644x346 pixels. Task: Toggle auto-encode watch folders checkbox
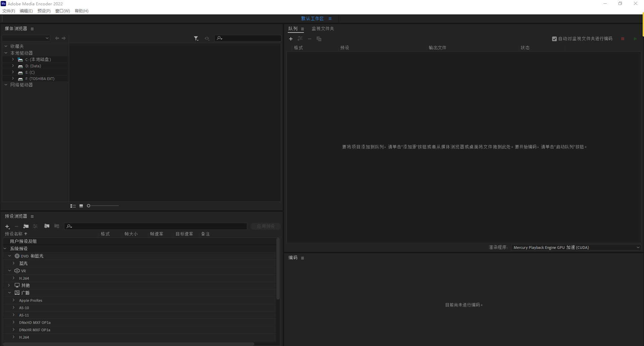tap(554, 39)
